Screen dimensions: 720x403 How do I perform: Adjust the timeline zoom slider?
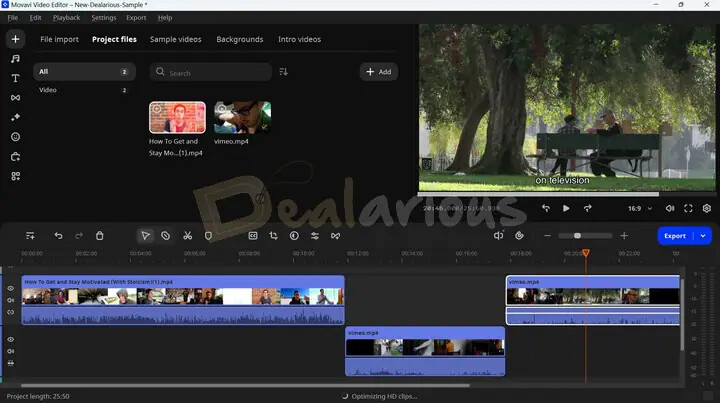(578, 236)
